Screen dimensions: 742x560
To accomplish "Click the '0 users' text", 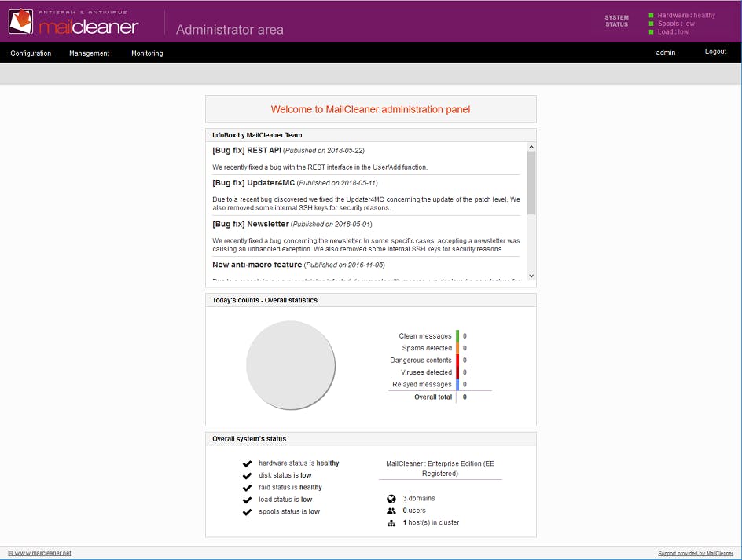I will tap(414, 511).
